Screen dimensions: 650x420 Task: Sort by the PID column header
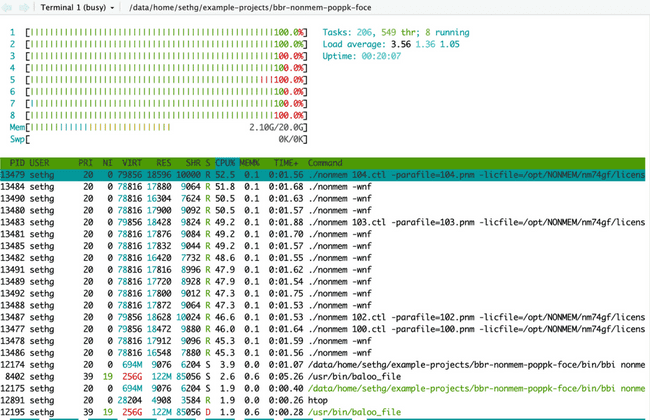(x=17, y=163)
